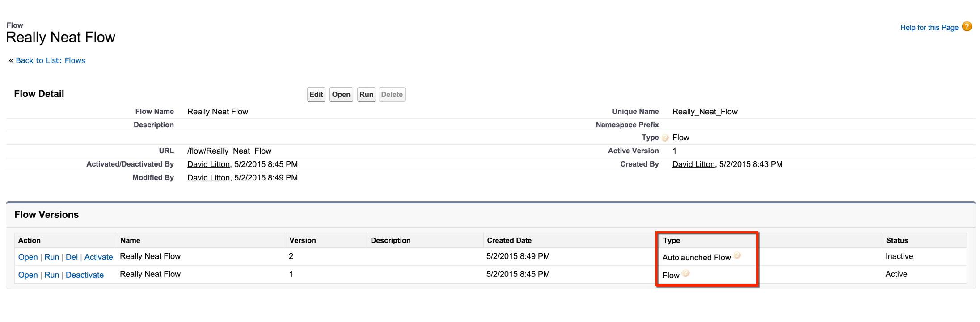
Task: Run version 1 of the flow
Action: (51, 275)
